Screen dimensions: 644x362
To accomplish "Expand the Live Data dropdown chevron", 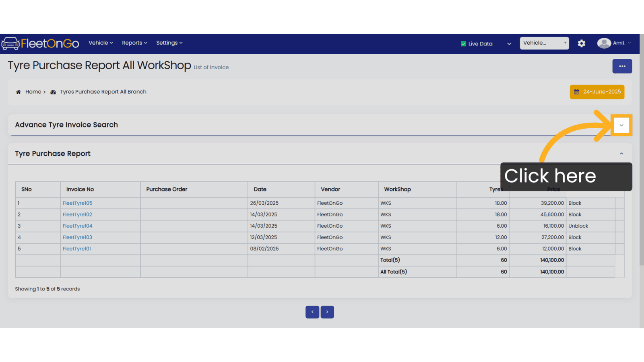I will tap(509, 44).
